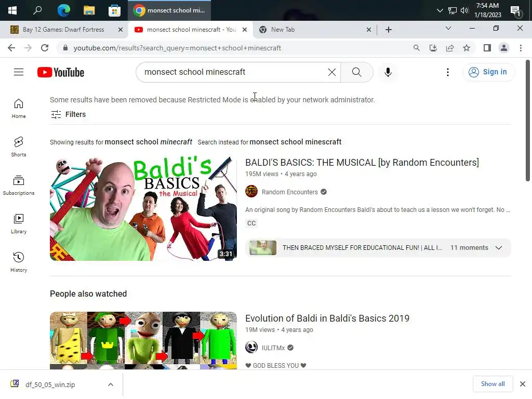Open History in the sidebar
This screenshot has width=532, height=399.
[19, 262]
